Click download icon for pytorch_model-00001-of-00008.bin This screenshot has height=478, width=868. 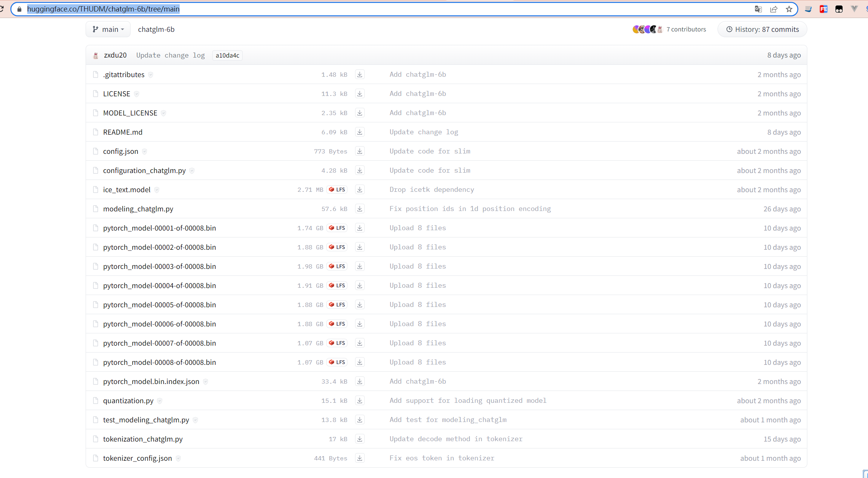click(x=359, y=228)
